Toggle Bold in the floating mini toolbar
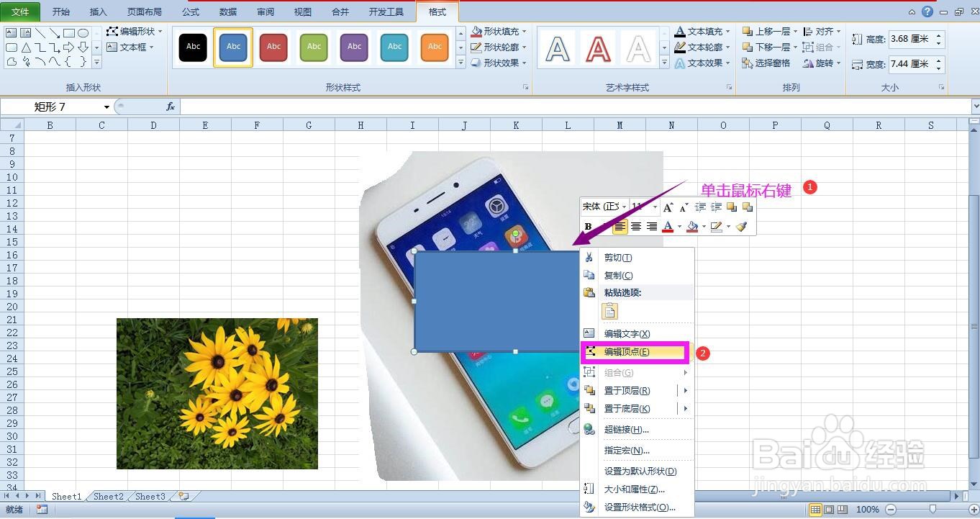The height and width of the screenshot is (519, 980). 589,227
